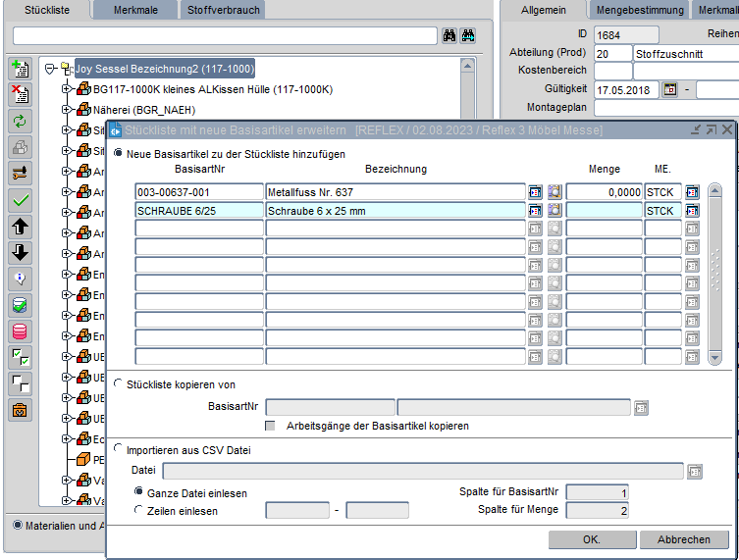Open article lookup for Metallfuss Nr. 637 row
The height and width of the screenshot is (560, 739).
[536, 192]
